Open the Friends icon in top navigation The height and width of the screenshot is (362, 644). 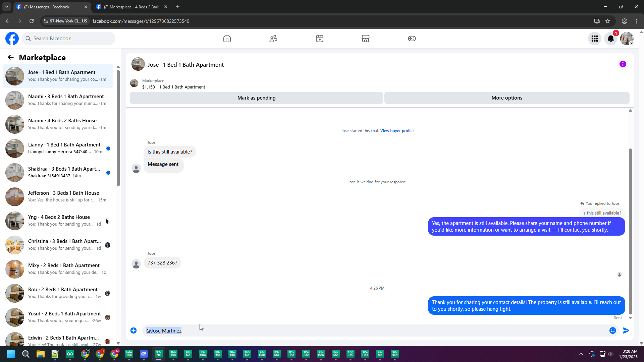(273, 39)
